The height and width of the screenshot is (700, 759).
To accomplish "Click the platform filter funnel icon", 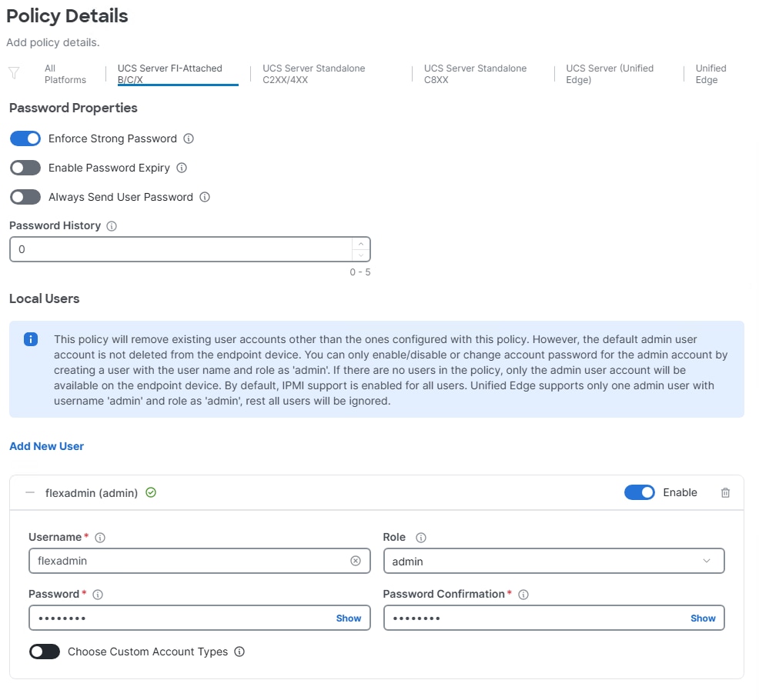I will 14,73.
